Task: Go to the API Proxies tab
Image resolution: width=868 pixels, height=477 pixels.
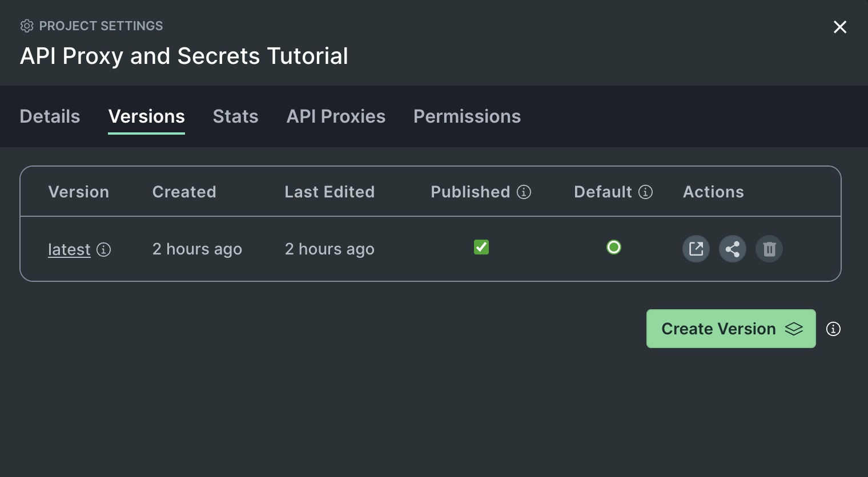Action: coord(336,116)
